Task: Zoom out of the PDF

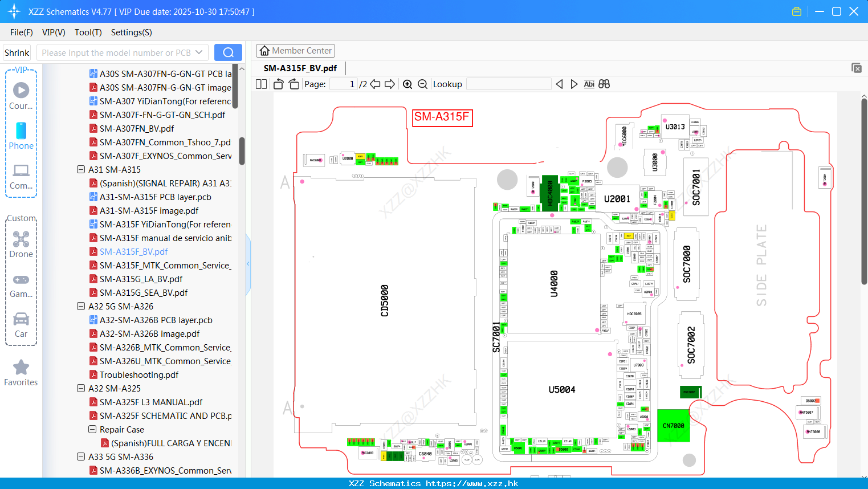Action: pyautogui.click(x=422, y=84)
